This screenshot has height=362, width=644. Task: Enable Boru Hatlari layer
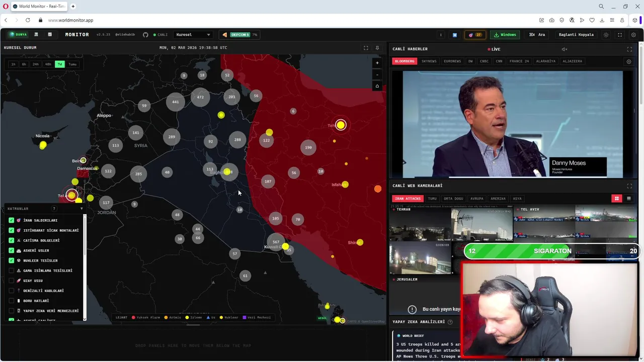click(12, 301)
